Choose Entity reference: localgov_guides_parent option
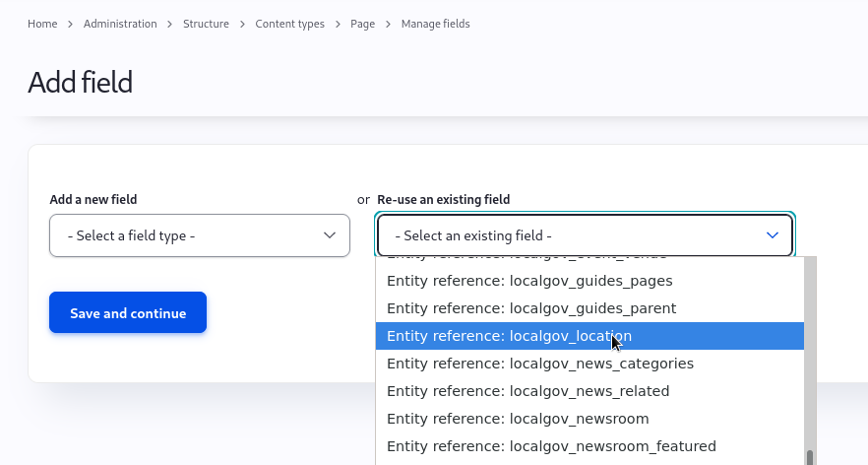The image size is (868, 465). click(x=589, y=308)
